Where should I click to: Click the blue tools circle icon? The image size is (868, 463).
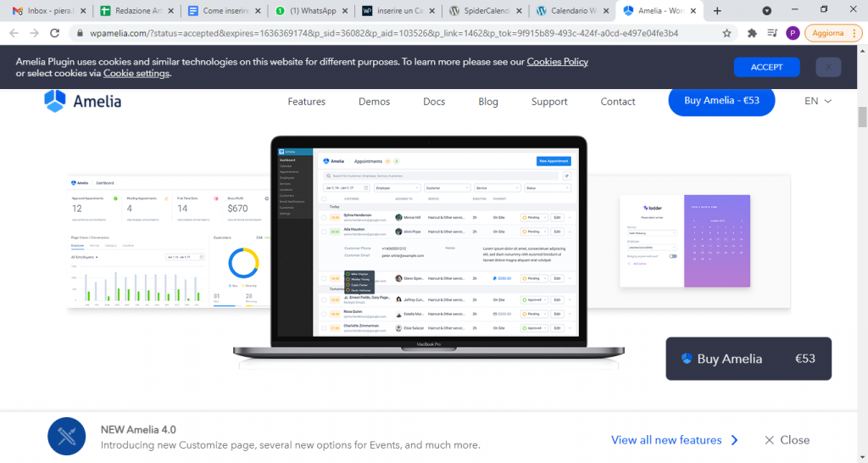[x=67, y=437]
